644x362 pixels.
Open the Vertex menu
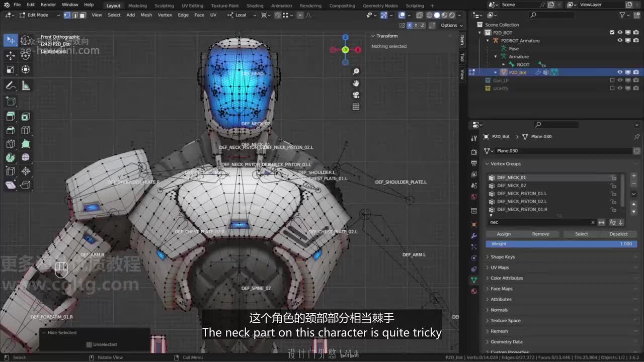point(165,15)
